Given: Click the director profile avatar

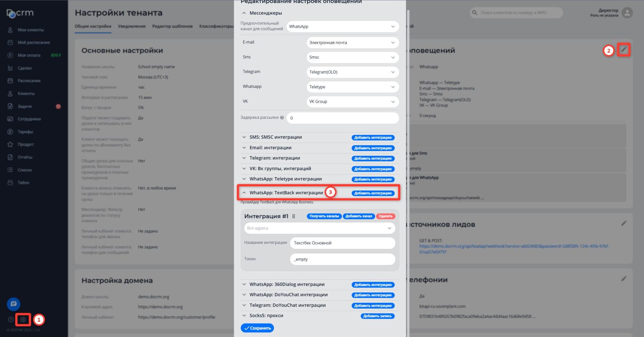Looking at the screenshot, I should tap(627, 13).
